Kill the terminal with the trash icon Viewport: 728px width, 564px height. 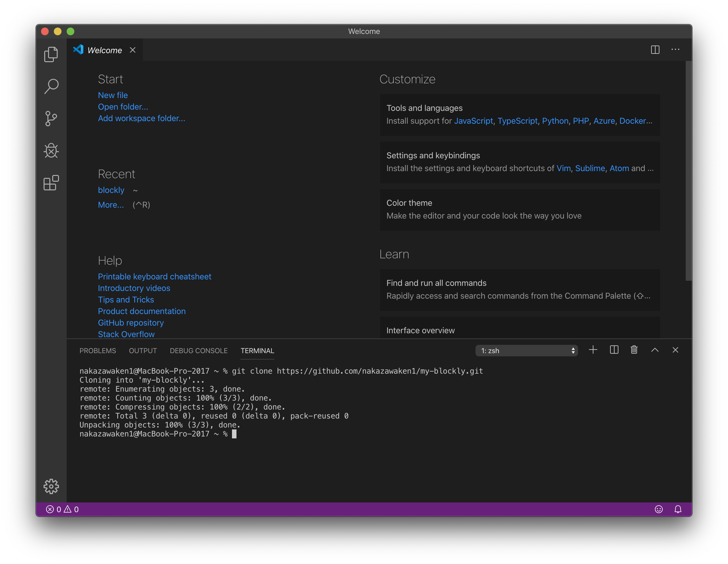(634, 350)
